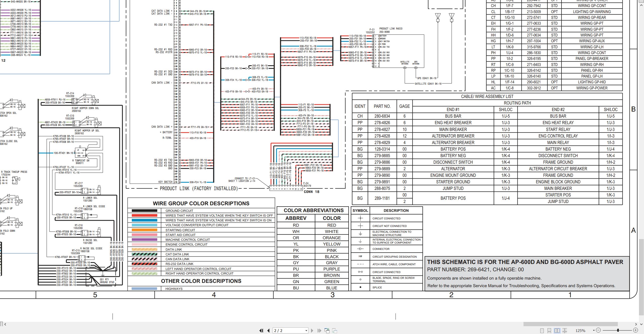Click the horizontal scrollbar thumb
Viewport: 644px width, 334px height.
pyautogui.click(x=571, y=324)
